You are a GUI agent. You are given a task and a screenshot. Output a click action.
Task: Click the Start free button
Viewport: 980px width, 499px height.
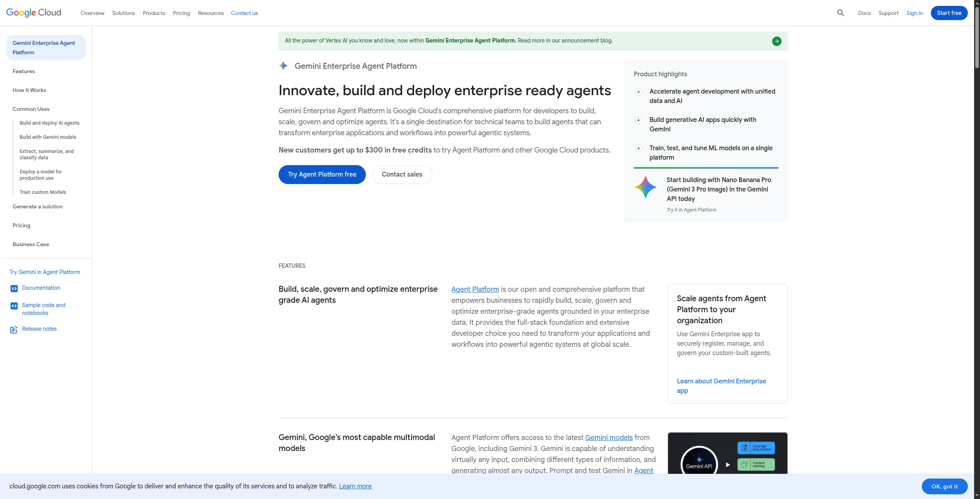[949, 13]
